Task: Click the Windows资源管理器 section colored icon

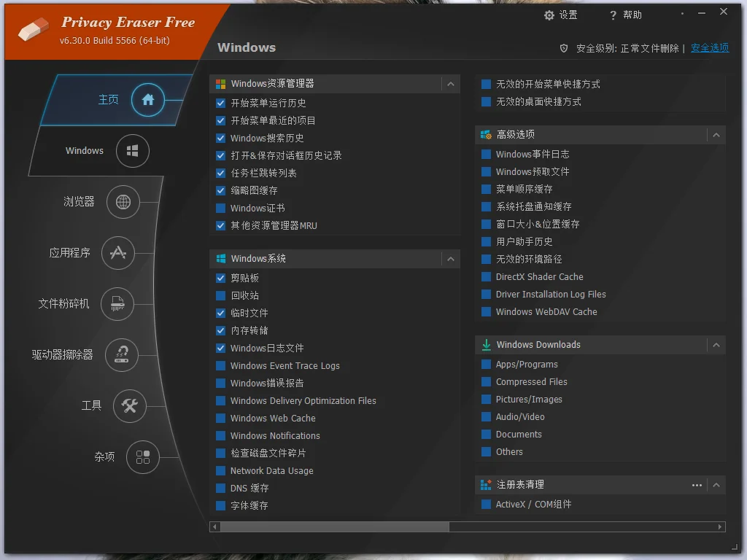Action: 220,85
